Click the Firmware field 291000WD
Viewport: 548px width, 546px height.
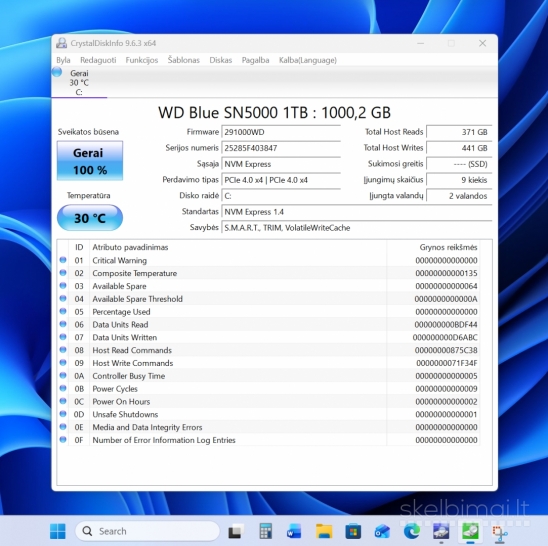[281, 132]
